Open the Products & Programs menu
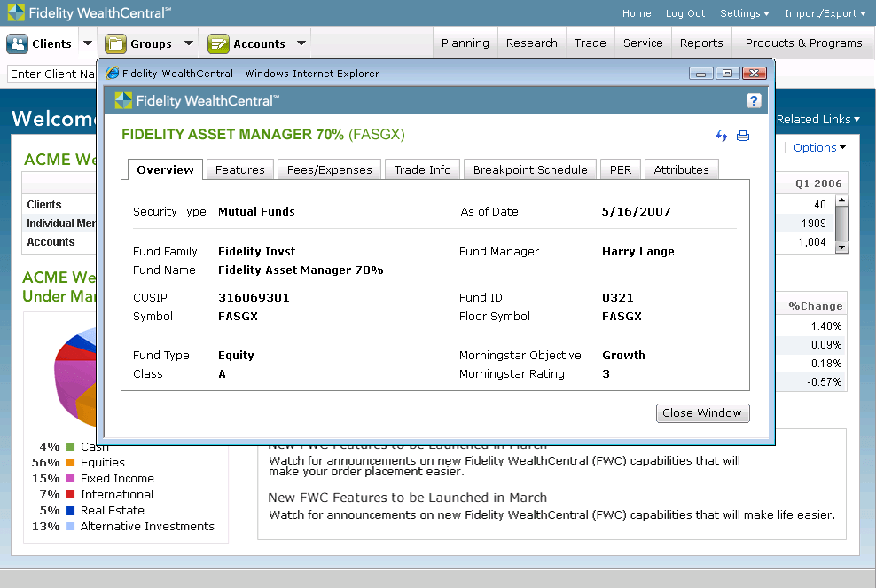Image resolution: width=876 pixels, height=588 pixels. coord(804,43)
